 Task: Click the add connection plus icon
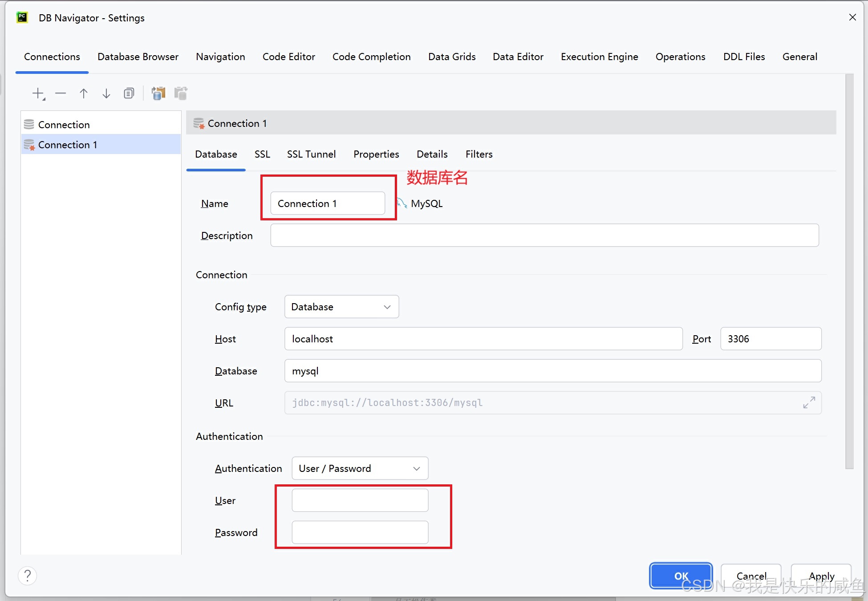tap(38, 93)
